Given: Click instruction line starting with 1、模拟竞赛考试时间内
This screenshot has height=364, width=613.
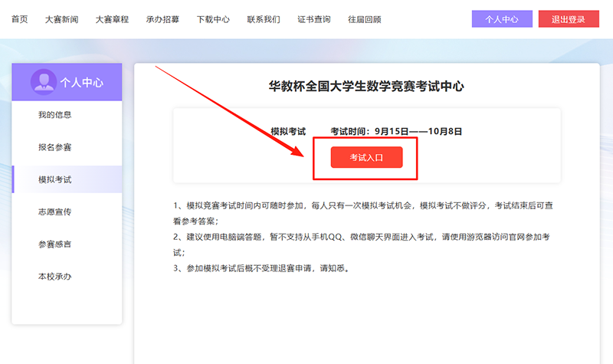Looking at the screenshot, I should [x=363, y=213].
